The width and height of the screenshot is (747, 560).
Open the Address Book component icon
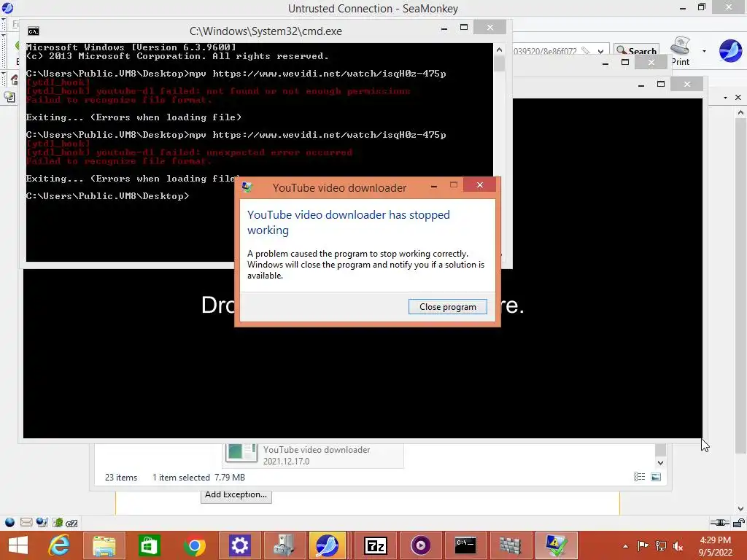pyautogui.click(x=57, y=522)
